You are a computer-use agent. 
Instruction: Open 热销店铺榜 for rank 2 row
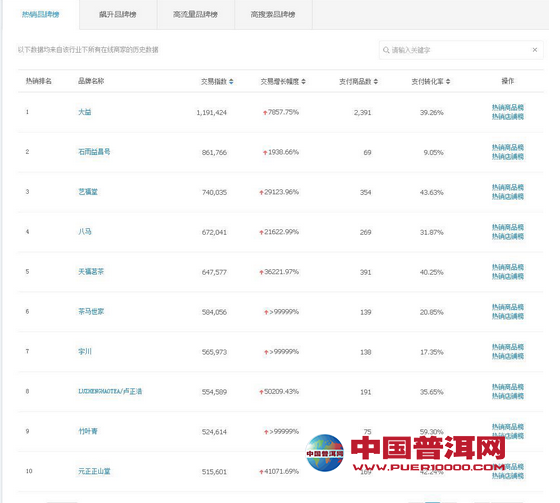pyautogui.click(x=508, y=157)
